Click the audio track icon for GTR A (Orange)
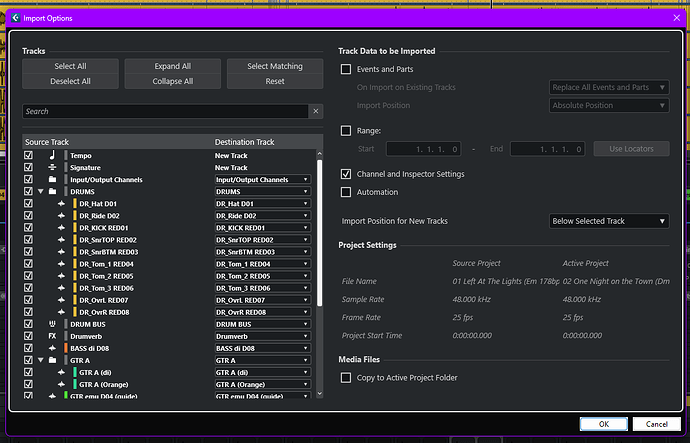This screenshot has height=443, width=690. click(x=61, y=384)
